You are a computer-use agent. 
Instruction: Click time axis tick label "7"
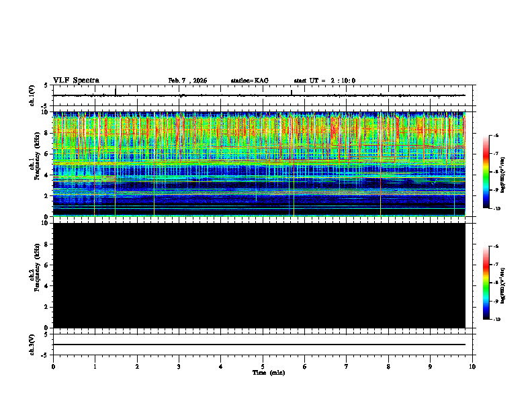(347, 367)
